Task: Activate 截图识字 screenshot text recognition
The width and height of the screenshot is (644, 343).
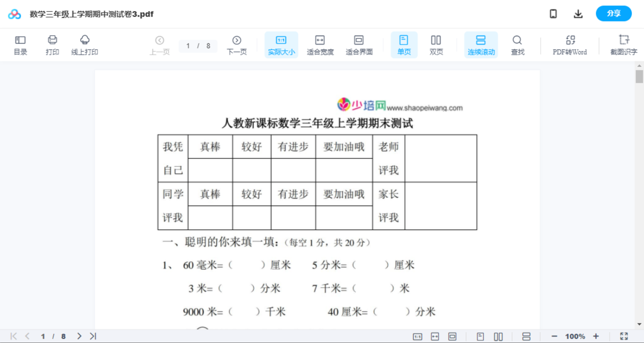Action: coord(623,45)
